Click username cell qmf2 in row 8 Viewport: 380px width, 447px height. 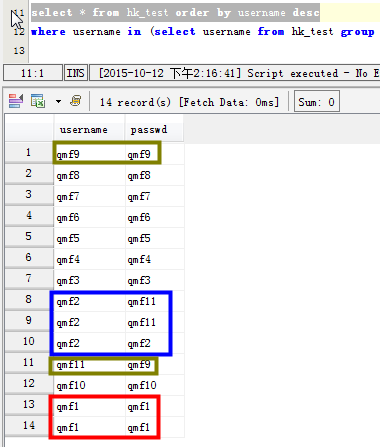point(89,301)
